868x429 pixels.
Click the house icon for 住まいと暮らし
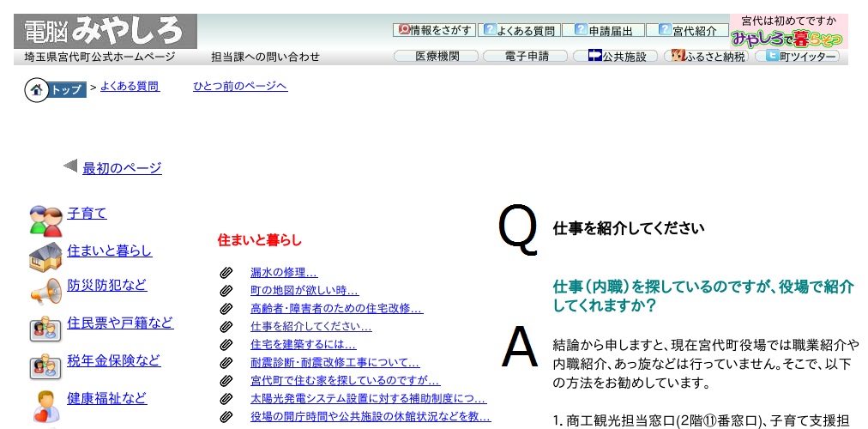point(45,257)
